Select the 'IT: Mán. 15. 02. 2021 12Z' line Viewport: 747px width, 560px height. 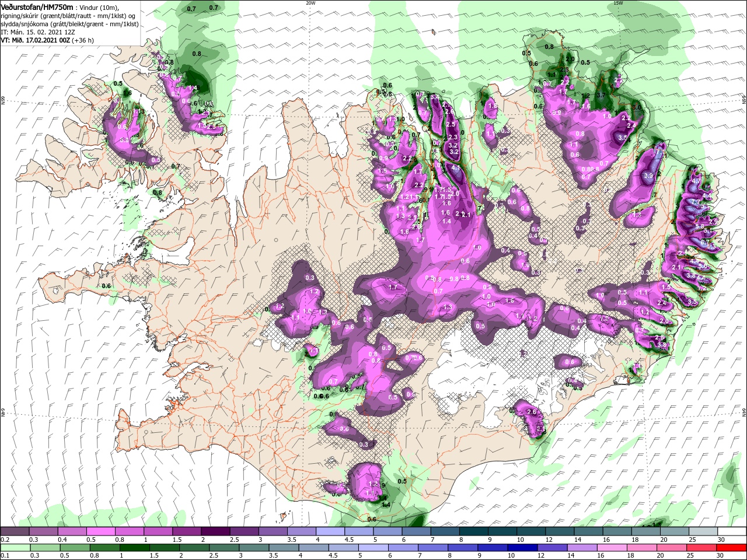39,32
